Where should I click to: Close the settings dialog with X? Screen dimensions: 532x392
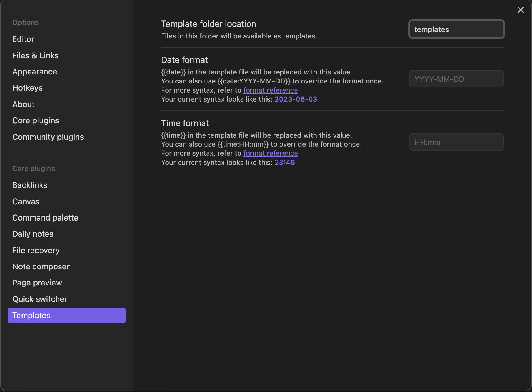pyautogui.click(x=520, y=10)
